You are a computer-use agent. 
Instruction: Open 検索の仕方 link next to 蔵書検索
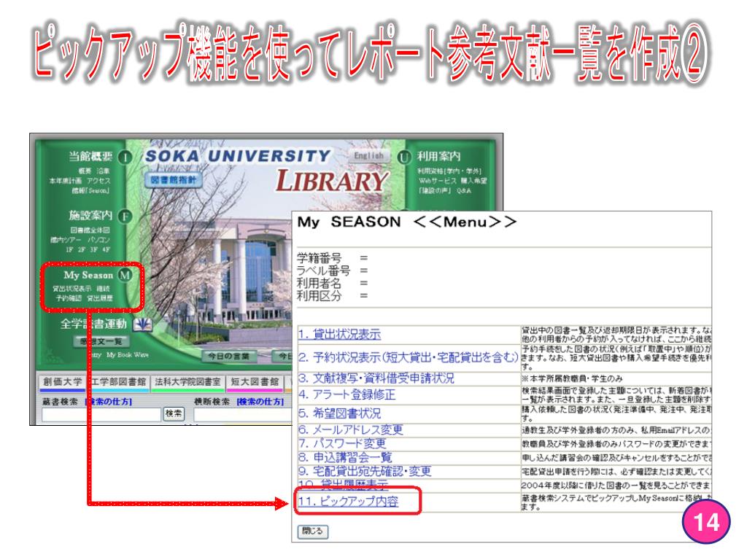tap(109, 402)
